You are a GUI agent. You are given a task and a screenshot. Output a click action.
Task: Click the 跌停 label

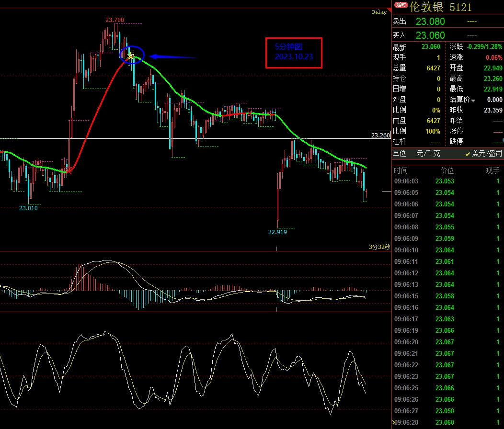(456, 142)
